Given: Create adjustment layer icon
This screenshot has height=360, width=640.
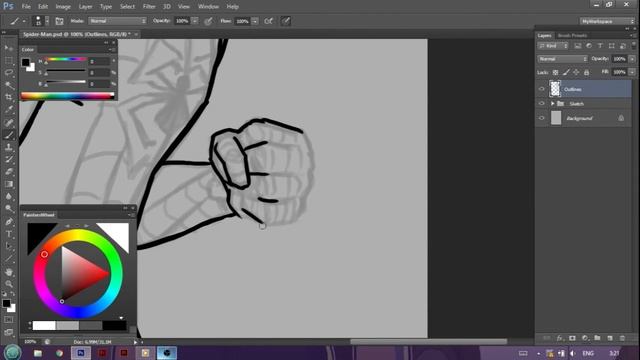Looking at the screenshot, I should tap(585, 338).
